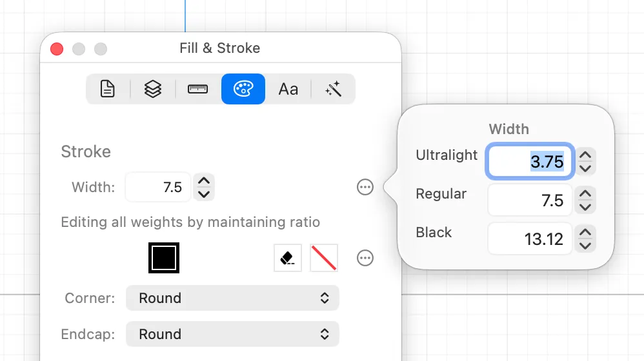Open the magic wand effects tab
This screenshot has width=644, height=361.
click(333, 89)
